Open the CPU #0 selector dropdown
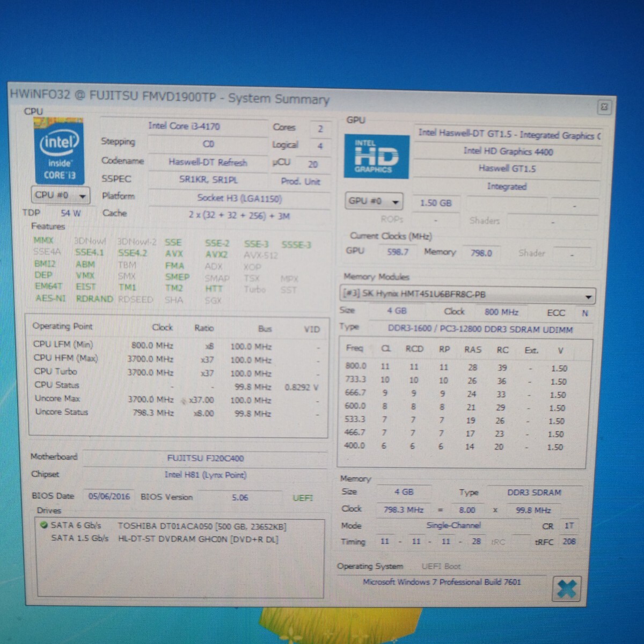The width and height of the screenshot is (644, 644). (x=61, y=195)
